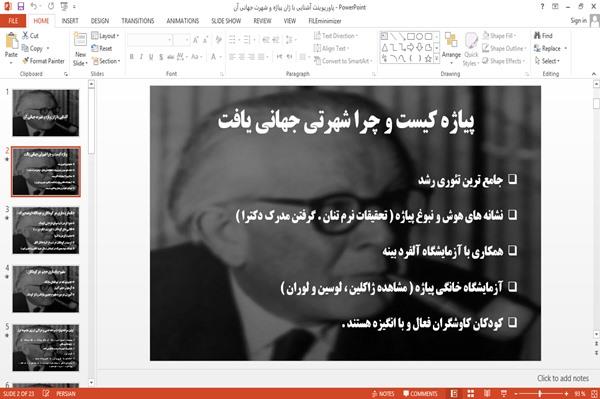Screen dimensions: 600x399
Task: Select slide 3 thumbnail
Action: [x=46, y=230]
